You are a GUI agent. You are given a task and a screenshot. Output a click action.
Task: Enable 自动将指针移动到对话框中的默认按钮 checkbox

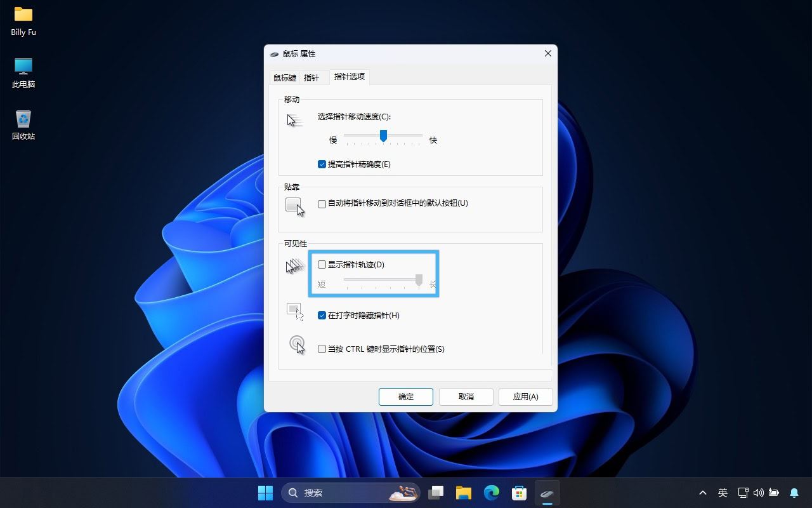[322, 204]
